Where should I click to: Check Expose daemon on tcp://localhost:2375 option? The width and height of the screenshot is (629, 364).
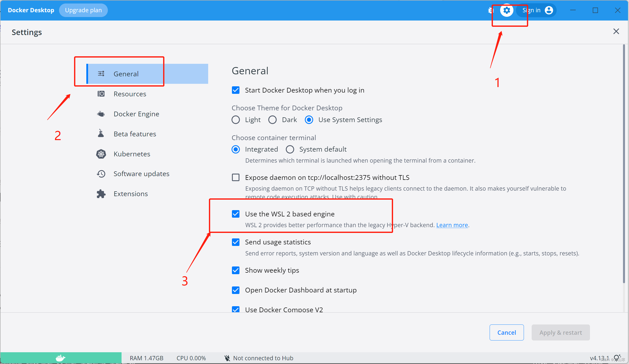pyautogui.click(x=236, y=177)
